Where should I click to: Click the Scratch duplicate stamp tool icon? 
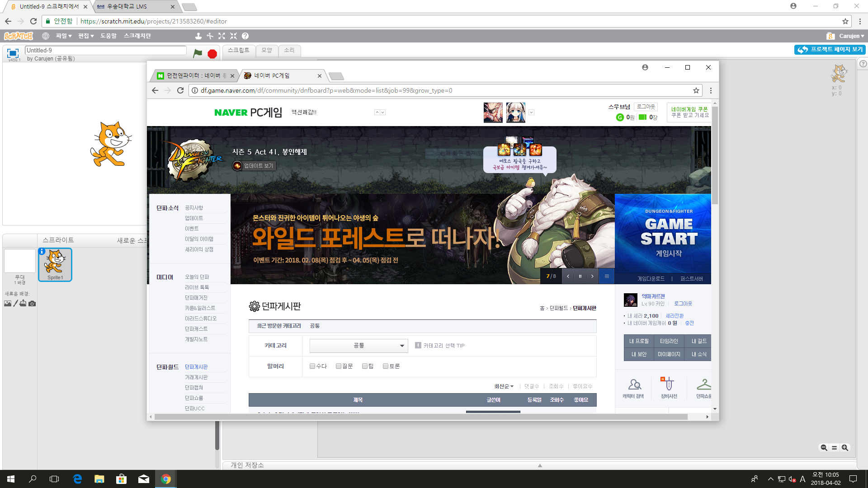coord(198,36)
